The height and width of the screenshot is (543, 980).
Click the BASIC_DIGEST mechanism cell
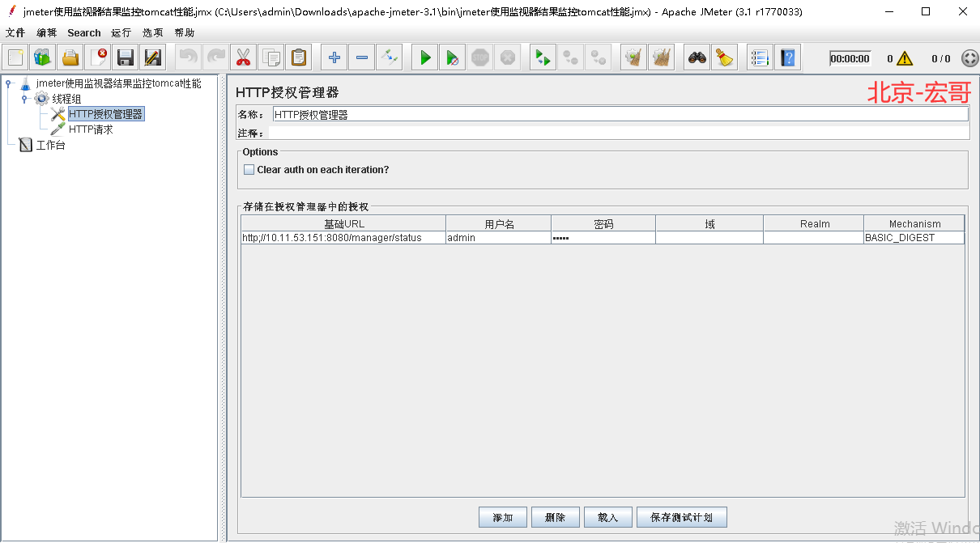tap(914, 238)
